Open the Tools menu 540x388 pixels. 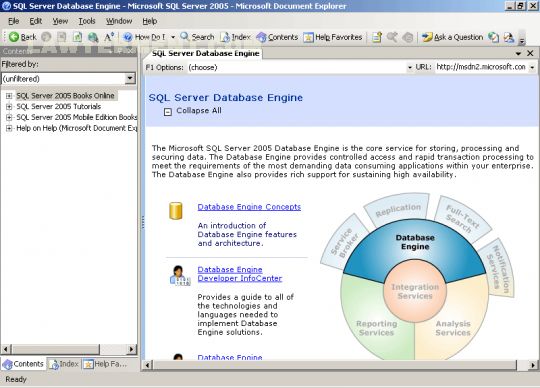[x=87, y=21]
